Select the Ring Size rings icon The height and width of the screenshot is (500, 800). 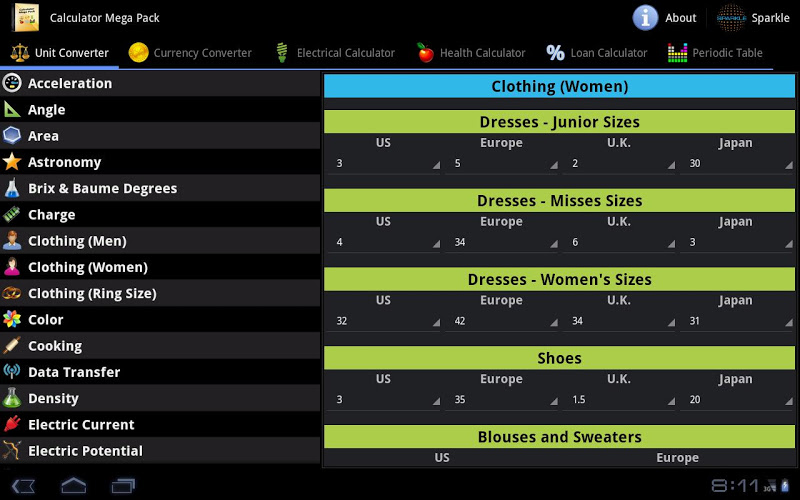(12, 293)
